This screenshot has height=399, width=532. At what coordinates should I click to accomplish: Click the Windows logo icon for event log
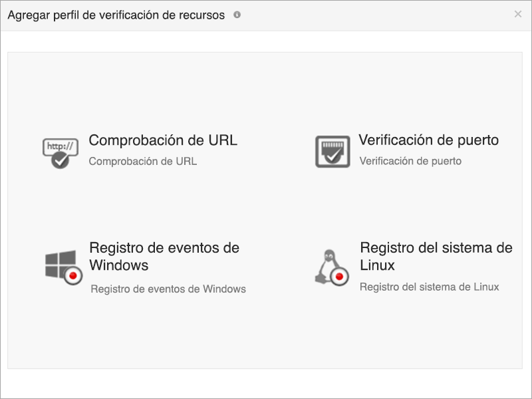(59, 261)
